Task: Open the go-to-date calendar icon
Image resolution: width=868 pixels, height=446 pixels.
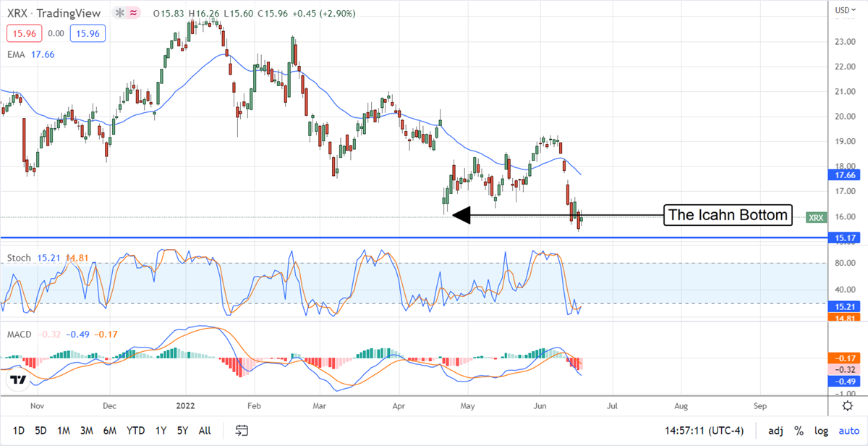Action: pyautogui.click(x=242, y=431)
